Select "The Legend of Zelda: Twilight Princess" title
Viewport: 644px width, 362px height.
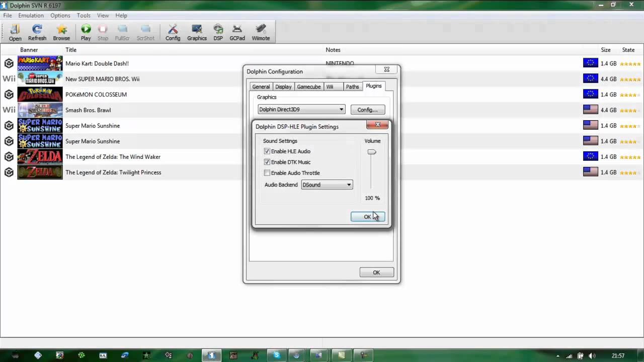click(x=113, y=172)
